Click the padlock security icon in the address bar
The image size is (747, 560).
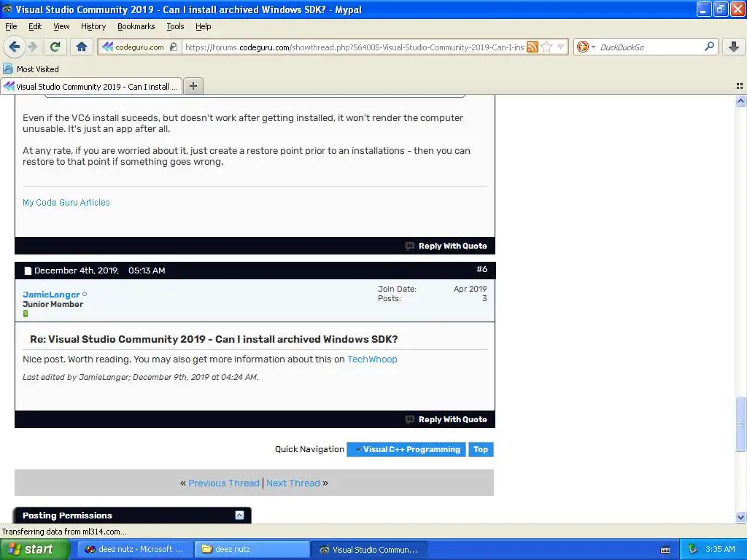click(174, 47)
